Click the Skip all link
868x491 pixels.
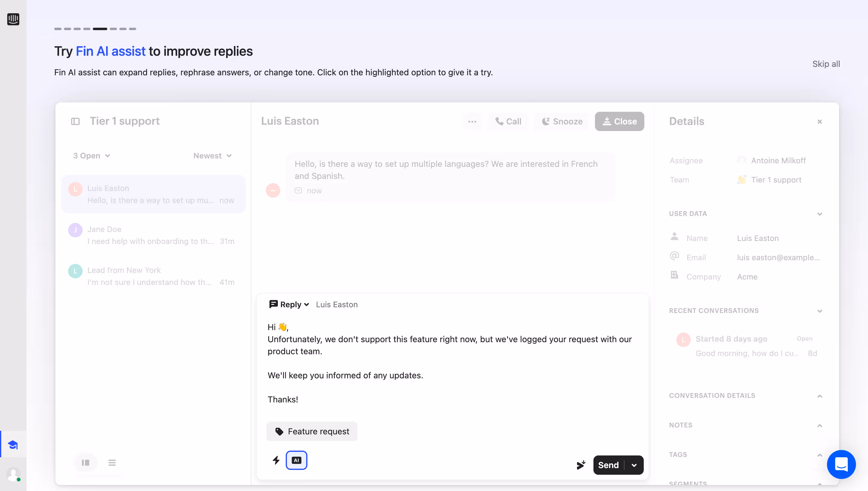coord(826,64)
